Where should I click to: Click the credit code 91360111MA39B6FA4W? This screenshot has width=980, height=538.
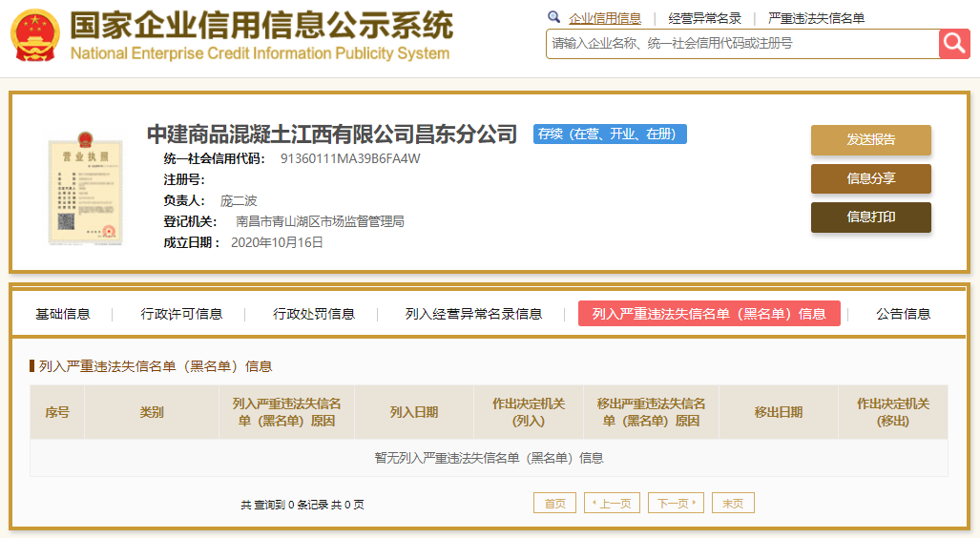point(350,158)
